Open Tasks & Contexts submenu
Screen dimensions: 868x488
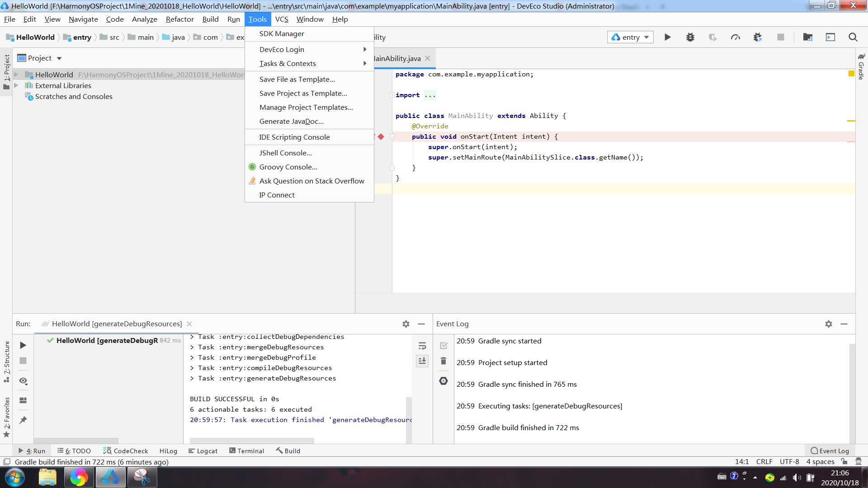click(309, 63)
